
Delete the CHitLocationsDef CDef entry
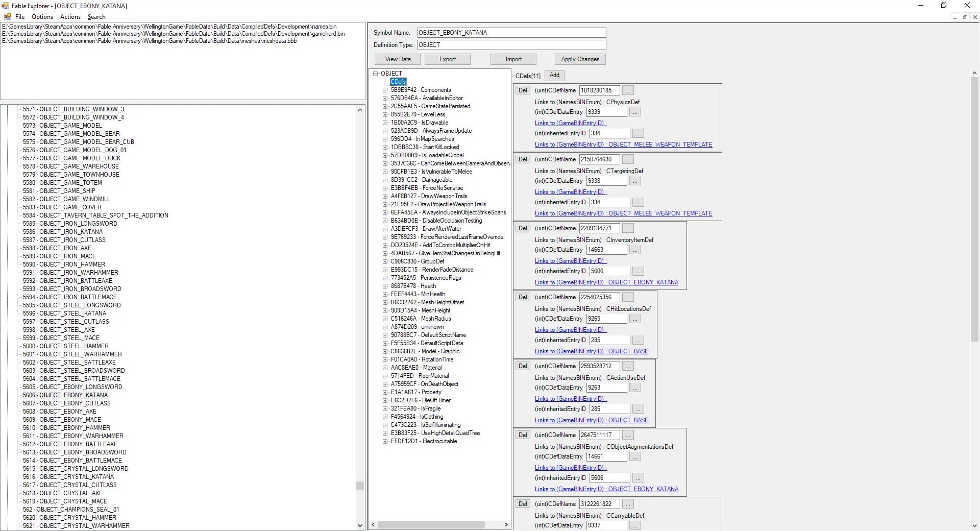click(523, 297)
